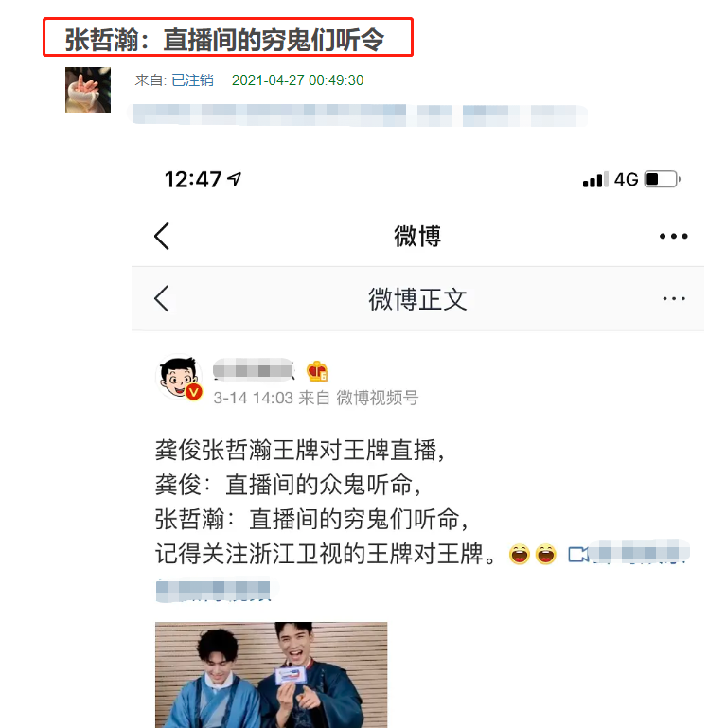Viewport: 726px width, 728px height.
Task: Open the three-dot options on 微博正文 bar
Action: pos(674,298)
